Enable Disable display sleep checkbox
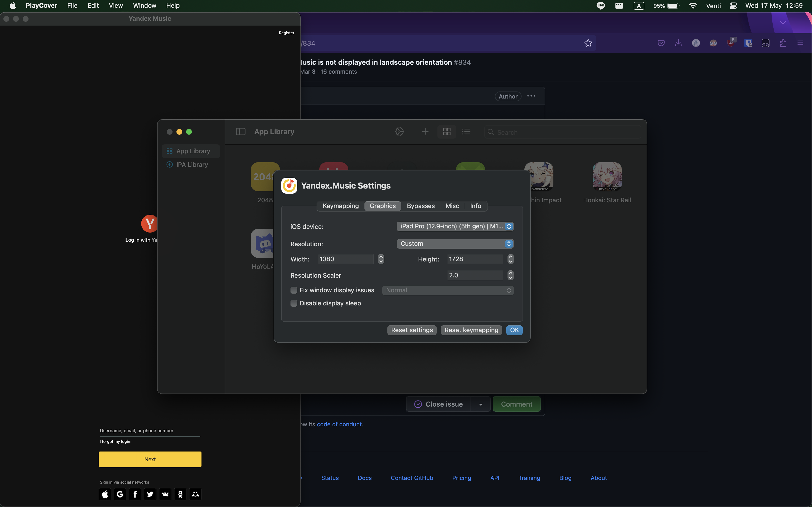812x507 pixels. pyautogui.click(x=294, y=303)
